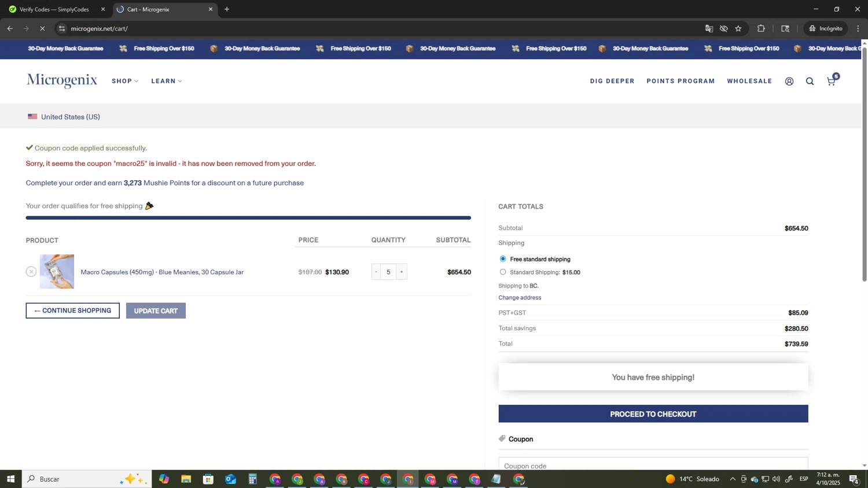Go back to the previous page
Viewport: 868px width, 488px height.
pyautogui.click(x=10, y=28)
